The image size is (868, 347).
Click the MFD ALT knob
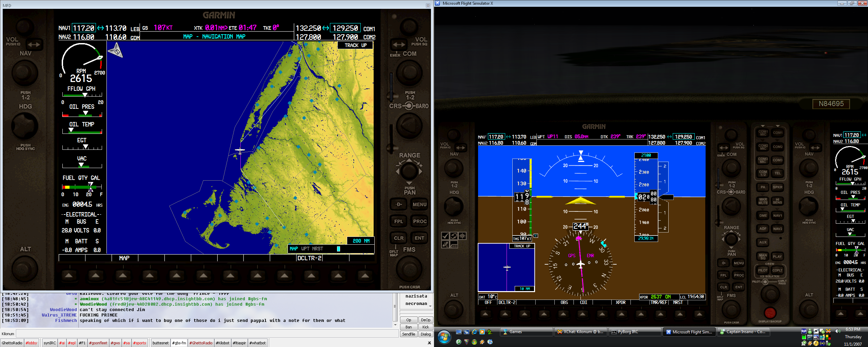tap(24, 269)
